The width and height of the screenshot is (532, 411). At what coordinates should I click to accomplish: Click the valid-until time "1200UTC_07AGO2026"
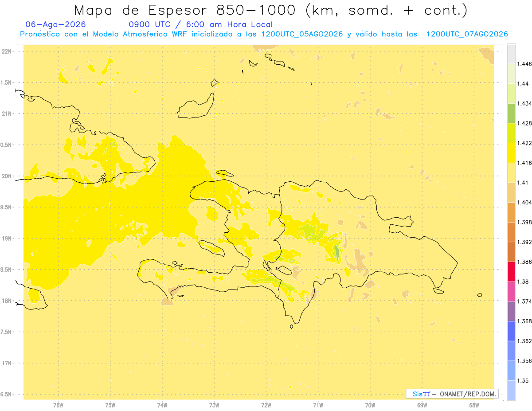point(467,34)
